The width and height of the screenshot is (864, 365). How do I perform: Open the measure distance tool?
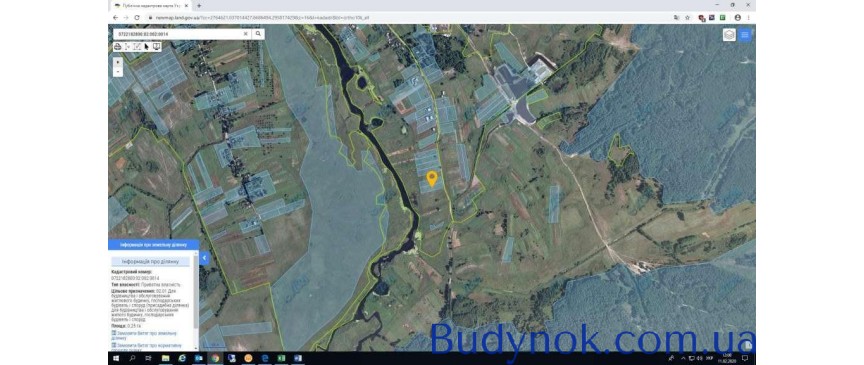coord(127,47)
